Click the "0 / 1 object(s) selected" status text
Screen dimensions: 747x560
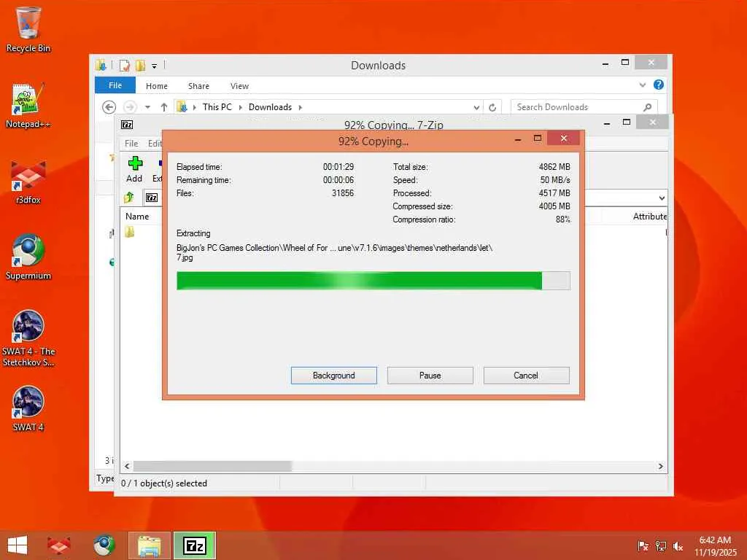[x=164, y=483]
